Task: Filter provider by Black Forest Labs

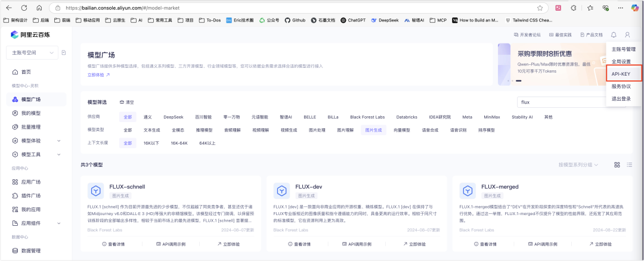Action: [367, 117]
